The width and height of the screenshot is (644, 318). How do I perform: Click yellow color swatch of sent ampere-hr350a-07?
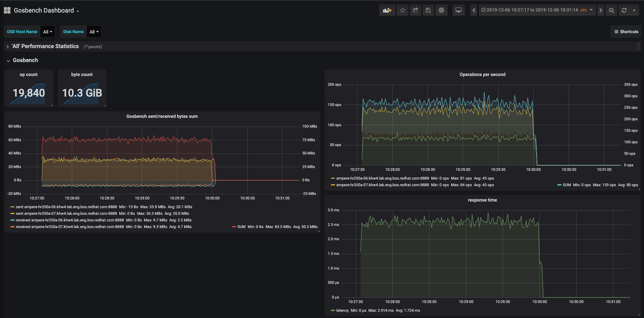[x=12, y=214]
